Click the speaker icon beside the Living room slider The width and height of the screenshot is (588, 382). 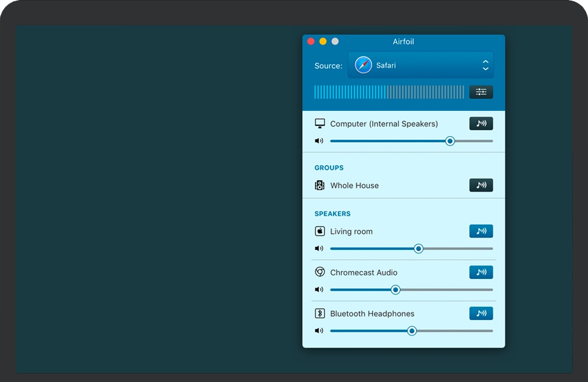pos(319,248)
